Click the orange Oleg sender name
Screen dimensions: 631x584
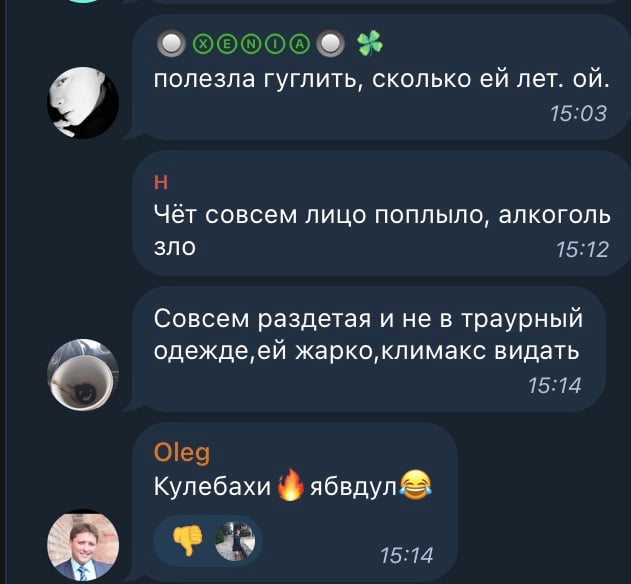(181, 453)
